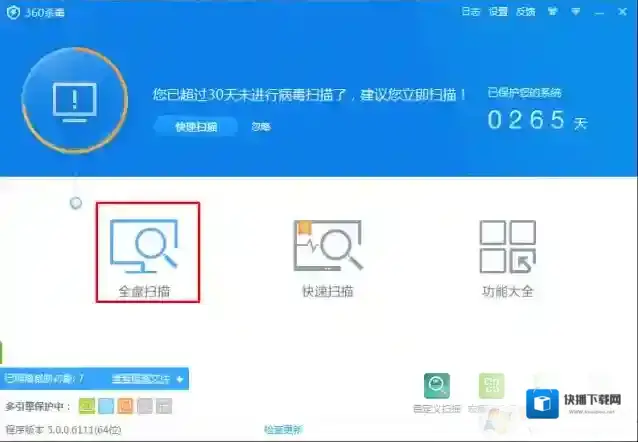Image resolution: width=638 pixels, height=442 pixels.
Task: Expand the threat panel arrow
Action: pos(179,379)
